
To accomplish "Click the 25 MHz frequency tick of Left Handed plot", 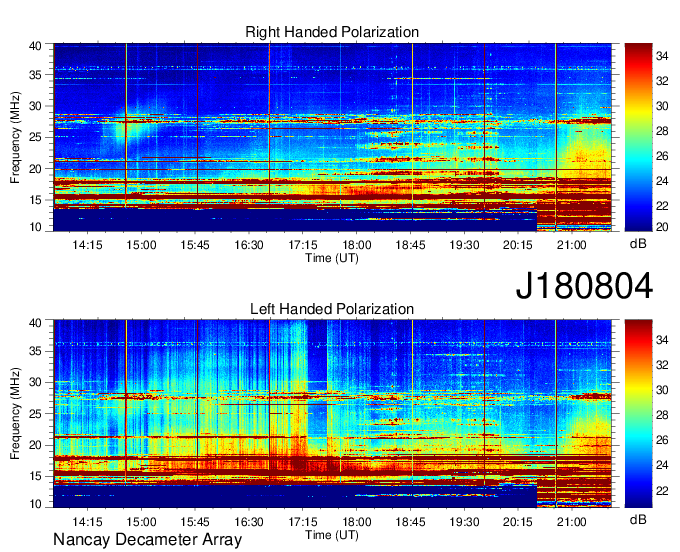I will pyautogui.click(x=35, y=414).
